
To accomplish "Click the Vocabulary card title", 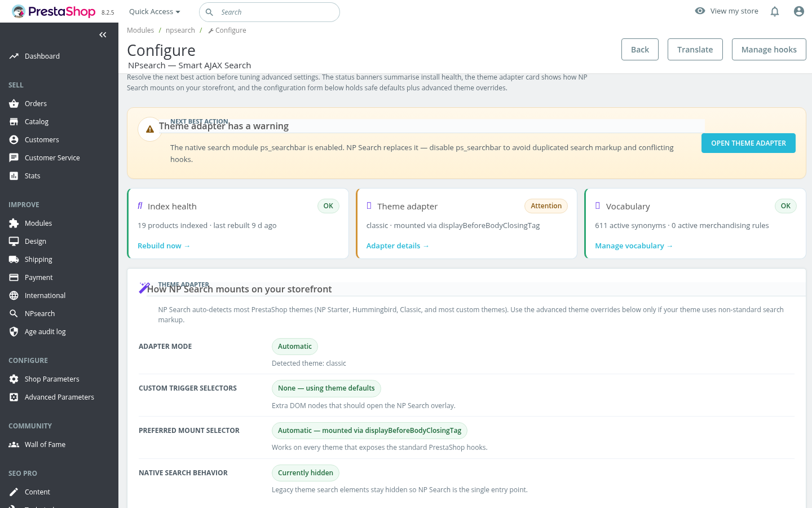I will [x=628, y=207].
